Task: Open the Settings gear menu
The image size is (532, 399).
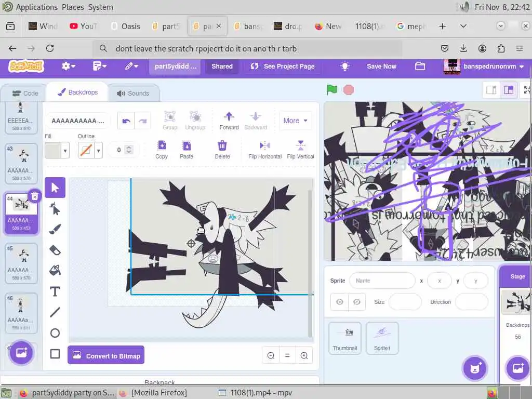Action: (x=68, y=66)
